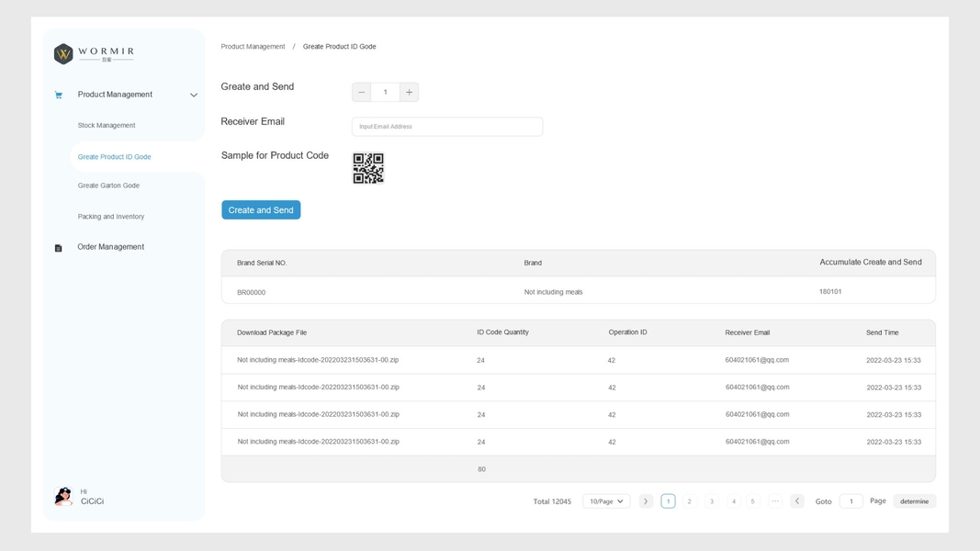980x551 pixels.
Task: Go to page 3 in pagination
Action: 712,501
